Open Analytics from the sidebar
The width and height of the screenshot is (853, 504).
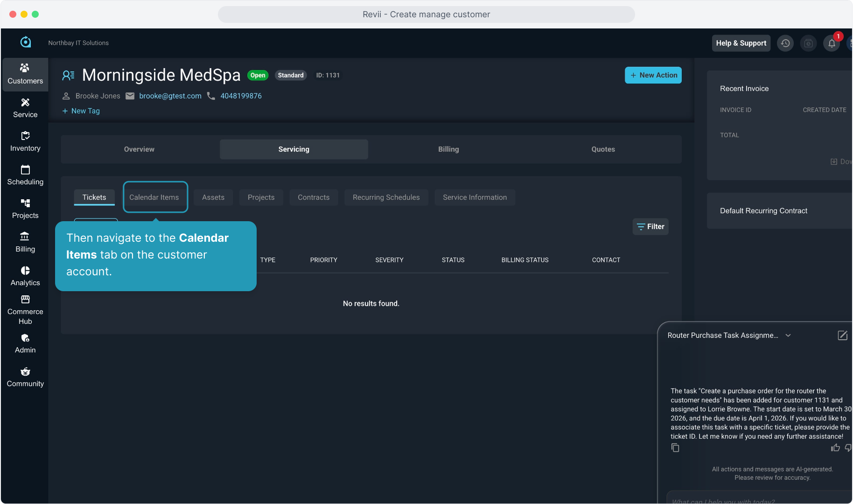coord(25,276)
